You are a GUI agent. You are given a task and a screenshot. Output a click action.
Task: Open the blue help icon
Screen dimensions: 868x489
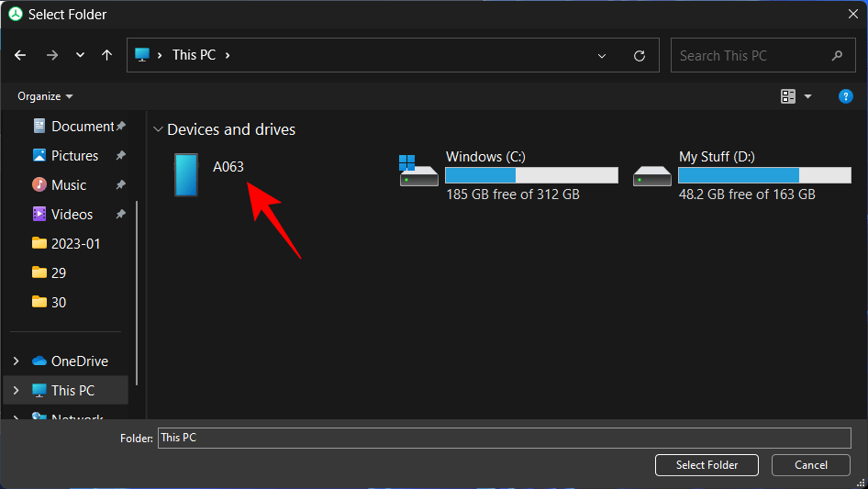point(845,96)
